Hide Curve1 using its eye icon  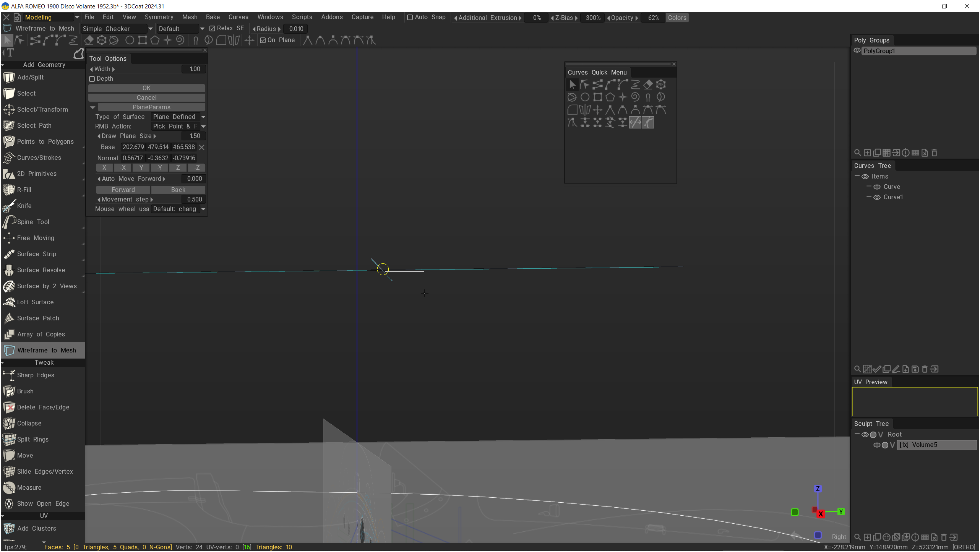[x=877, y=197]
